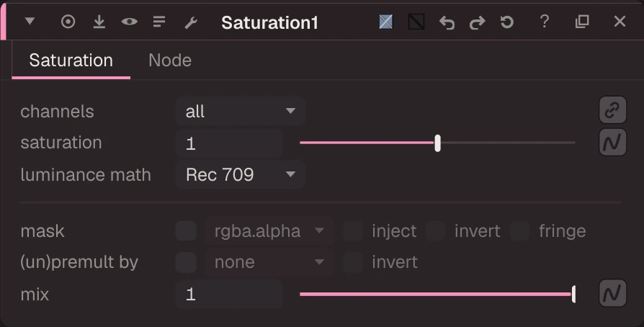Click the revert circular arrow icon
644x327 pixels.
pyautogui.click(x=507, y=22)
